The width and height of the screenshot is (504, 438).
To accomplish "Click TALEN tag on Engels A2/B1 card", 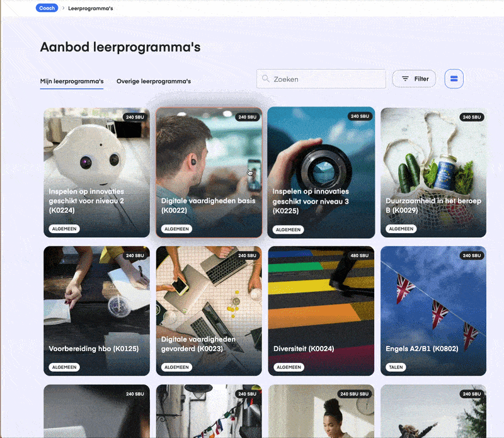I will tap(396, 367).
